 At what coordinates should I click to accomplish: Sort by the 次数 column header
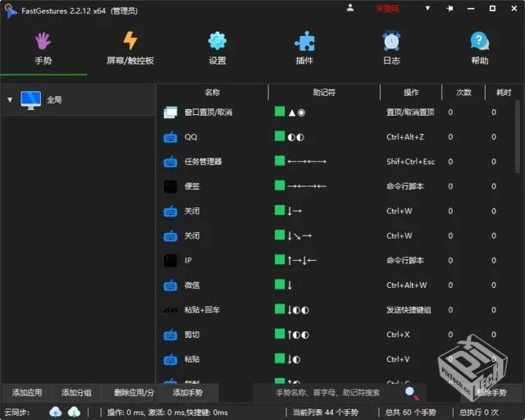(x=463, y=92)
